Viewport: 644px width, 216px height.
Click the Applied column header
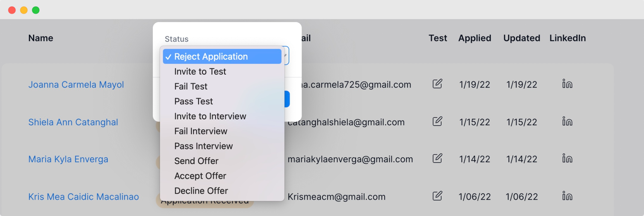(x=475, y=38)
